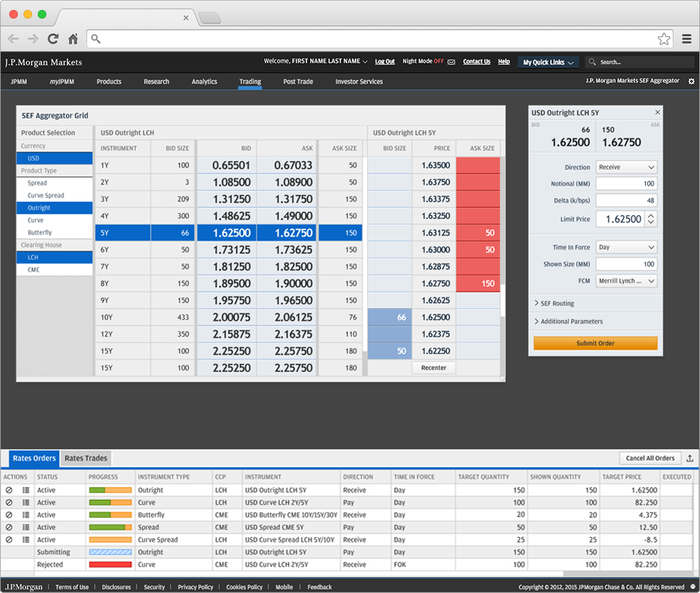
Task: Open the Analytics menu
Action: [204, 81]
